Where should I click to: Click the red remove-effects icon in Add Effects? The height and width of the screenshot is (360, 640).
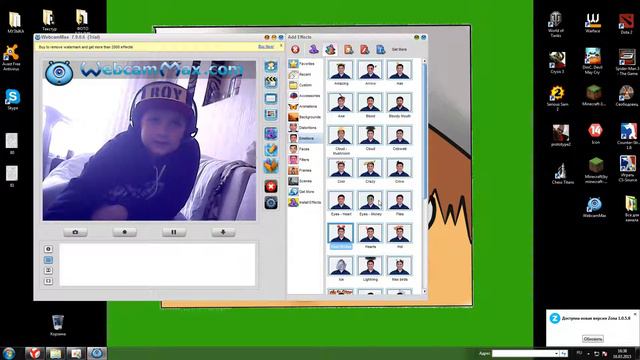296,49
